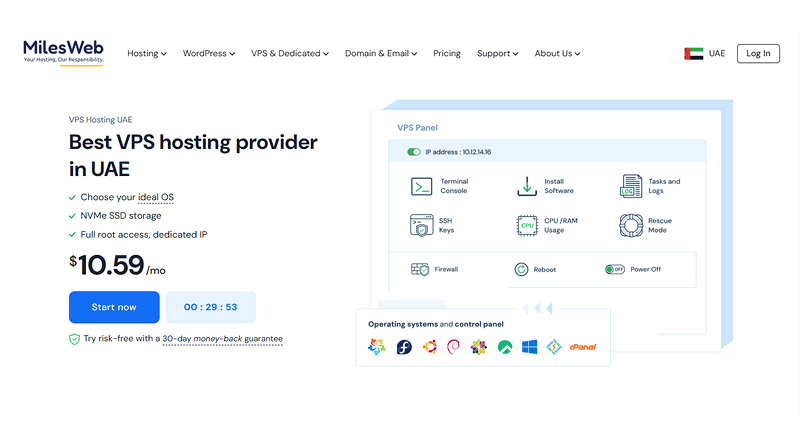Click the "Power Off" label
This screenshot has height=445, width=800.
[645, 269]
